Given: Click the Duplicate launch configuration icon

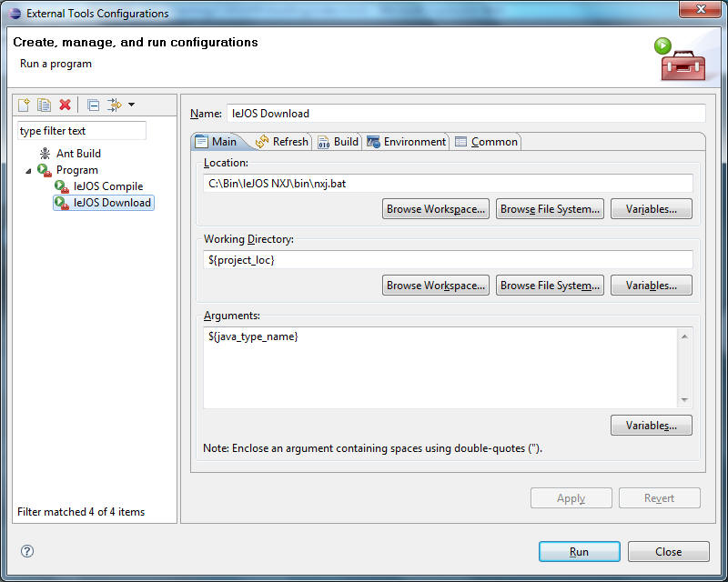Looking at the screenshot, I should click(44, 105).
